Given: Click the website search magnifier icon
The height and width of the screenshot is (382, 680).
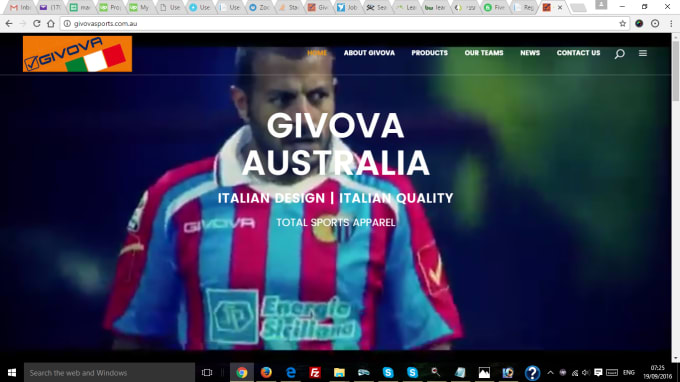Looking at the screenshot, I should click(619, 53).
